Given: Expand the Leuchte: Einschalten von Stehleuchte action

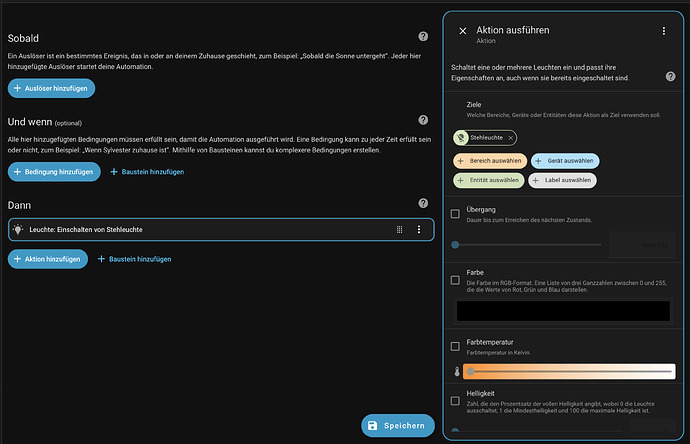Looking at the screenshot, I should pyautogui.click(x=200, y=229).
